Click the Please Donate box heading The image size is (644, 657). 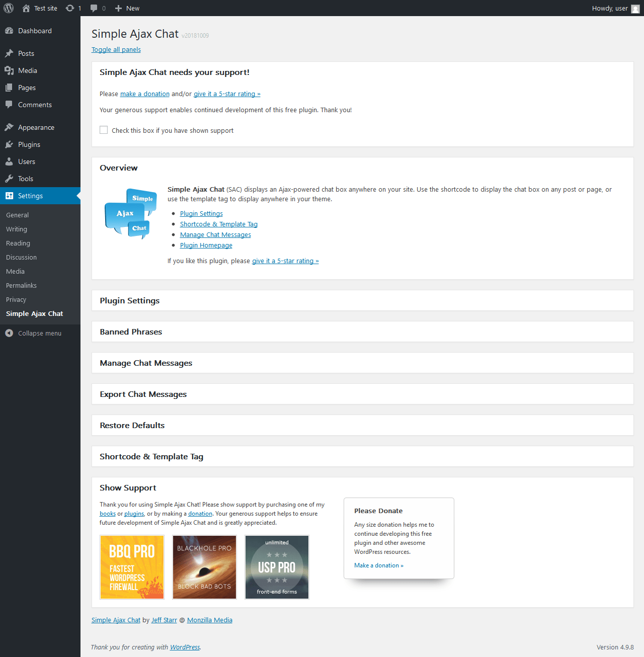pyautogui.click(x=378, y=511)
